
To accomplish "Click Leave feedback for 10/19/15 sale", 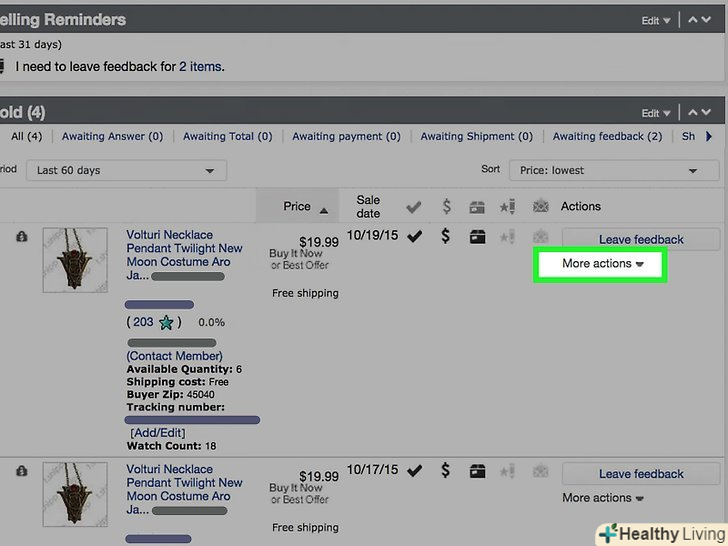I will pos(641,240).
